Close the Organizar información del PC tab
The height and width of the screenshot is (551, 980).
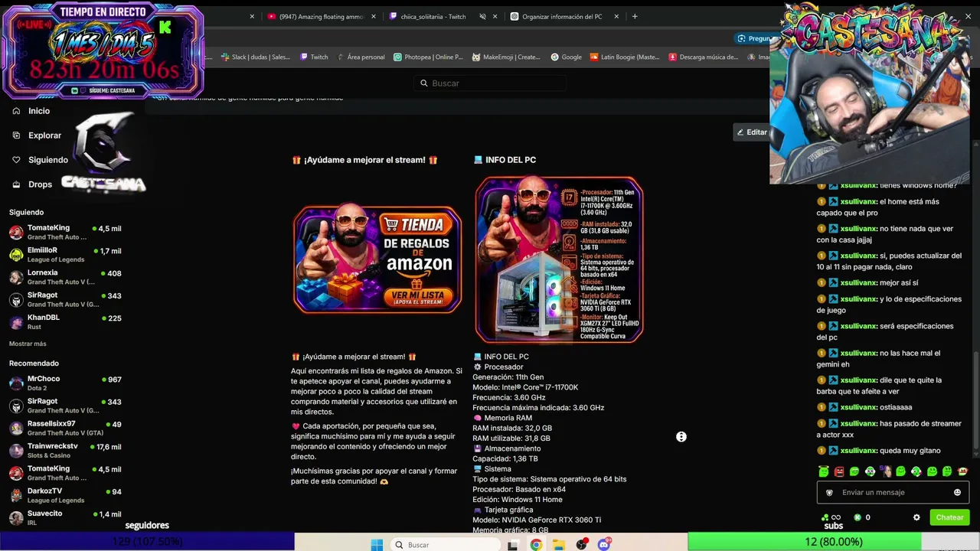(x=618, y=16)
